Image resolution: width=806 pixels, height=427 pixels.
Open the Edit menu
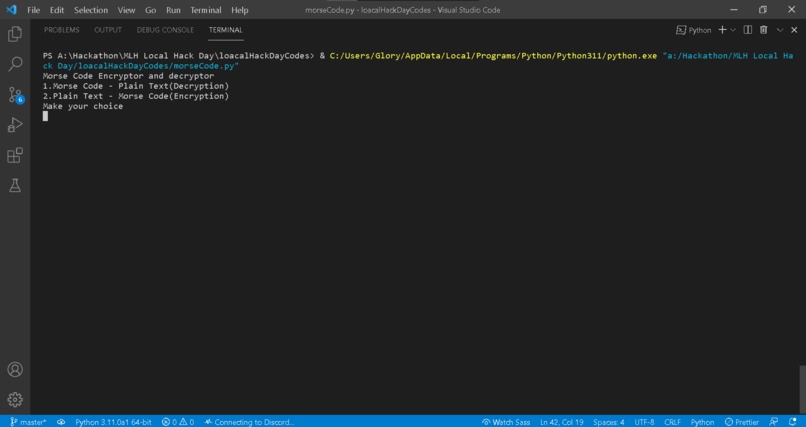(x=57, y=10)
